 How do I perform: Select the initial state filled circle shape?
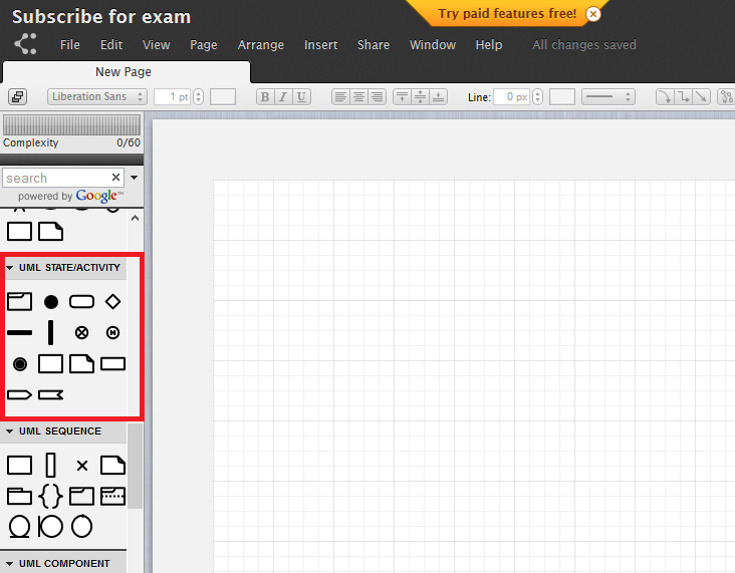(51, 302)
